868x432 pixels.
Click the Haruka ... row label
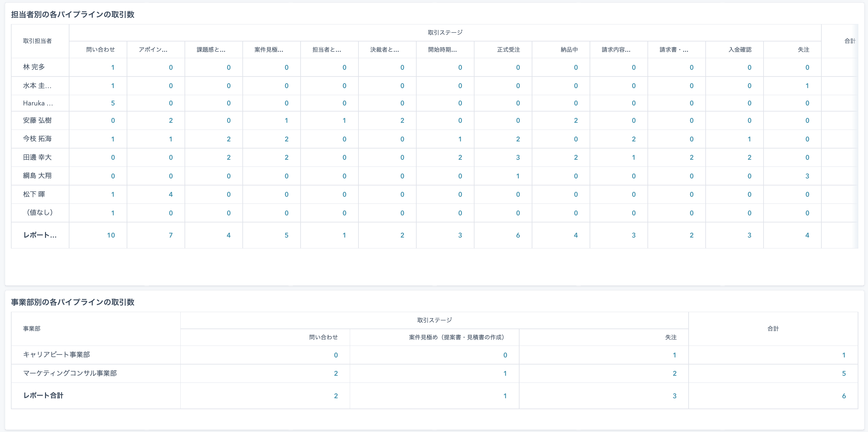click(38, 103)
